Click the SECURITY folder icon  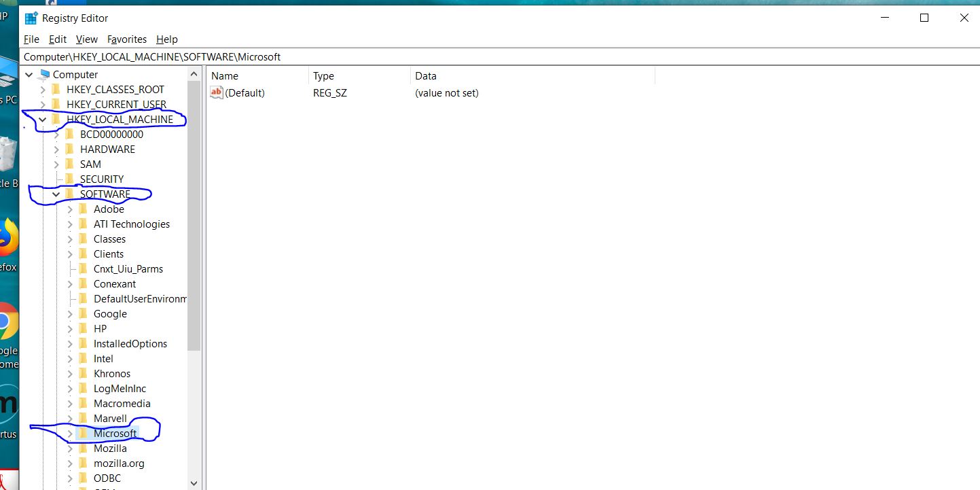[x=69, y=179]
